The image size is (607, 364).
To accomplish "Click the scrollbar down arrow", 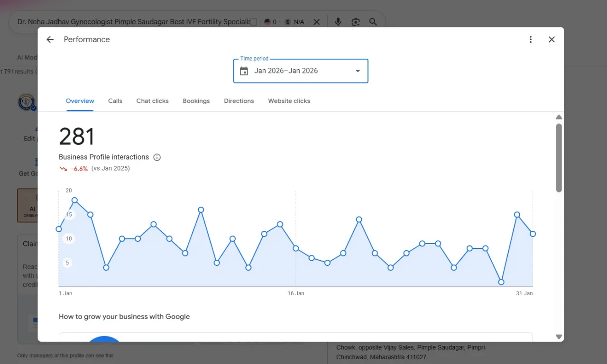I will [x=559, y=337].
